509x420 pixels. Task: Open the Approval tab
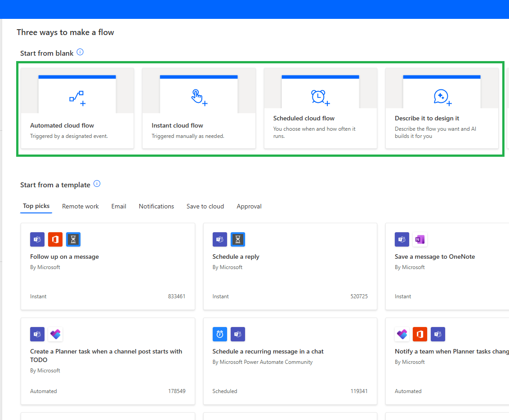[249, 207]
